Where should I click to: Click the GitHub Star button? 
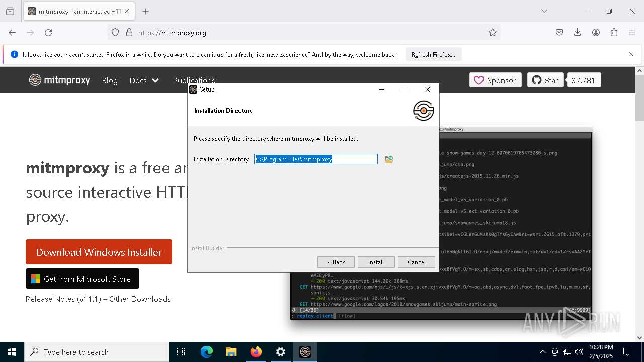coord(545,80)
